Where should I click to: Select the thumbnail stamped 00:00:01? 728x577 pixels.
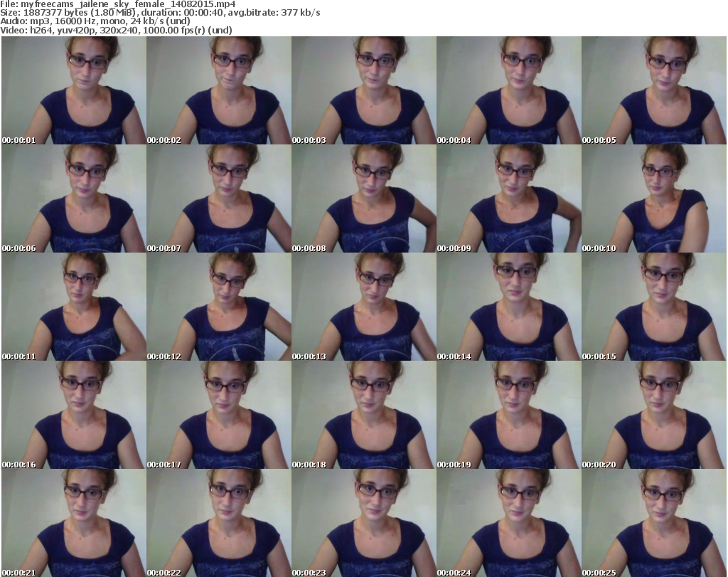[x=74, y=90]
